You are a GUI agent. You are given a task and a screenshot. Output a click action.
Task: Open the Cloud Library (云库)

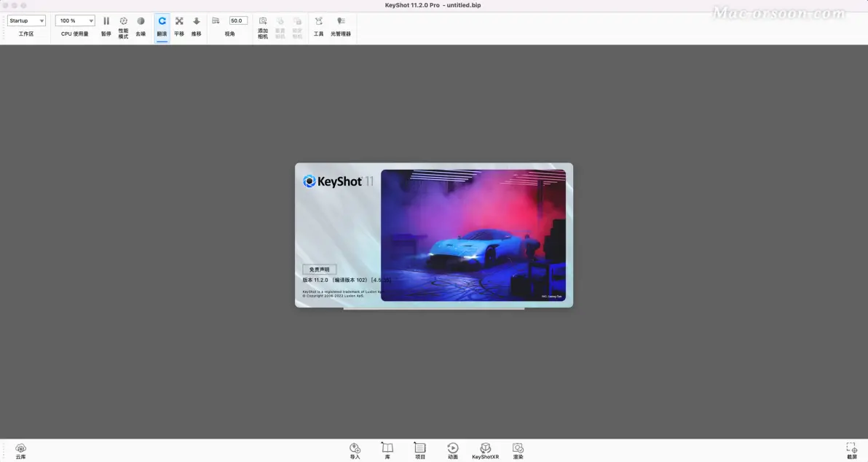coord(20,451)
